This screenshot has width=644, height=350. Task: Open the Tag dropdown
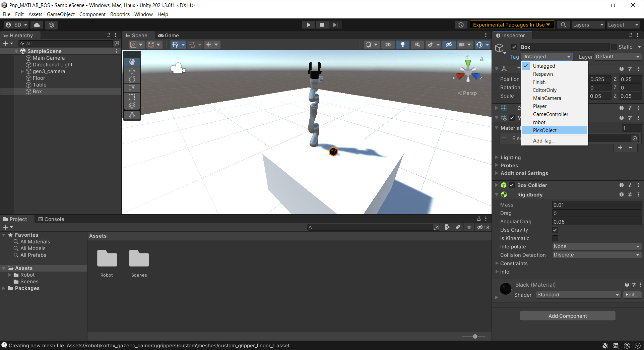(546, 57)
